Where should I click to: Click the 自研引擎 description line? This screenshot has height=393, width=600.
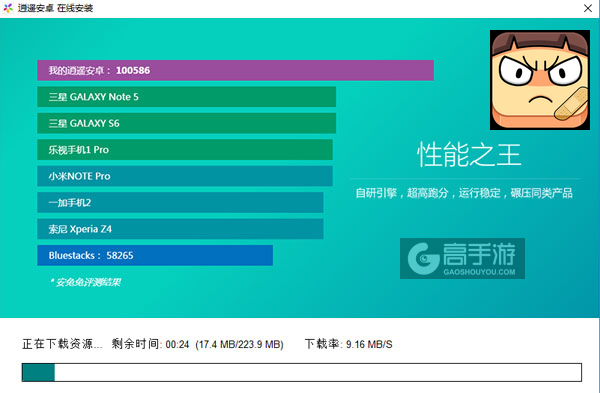coord(464,193)
